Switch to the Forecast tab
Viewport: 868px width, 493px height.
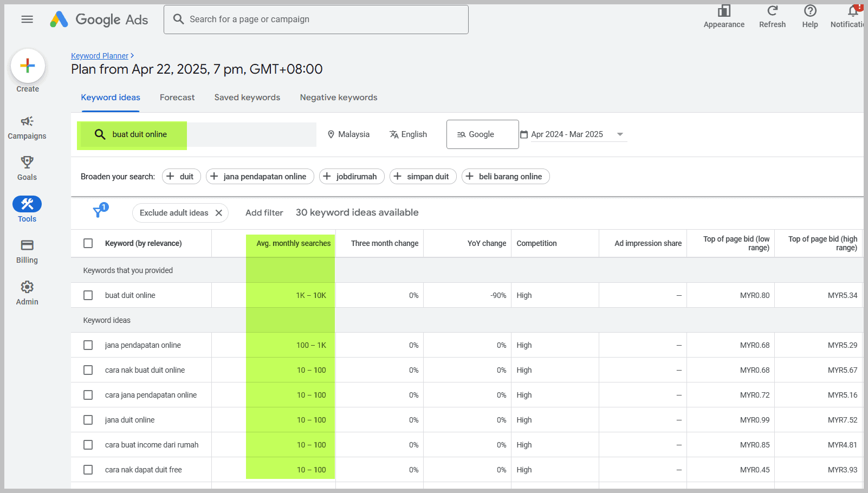click(x=177, y=98)
